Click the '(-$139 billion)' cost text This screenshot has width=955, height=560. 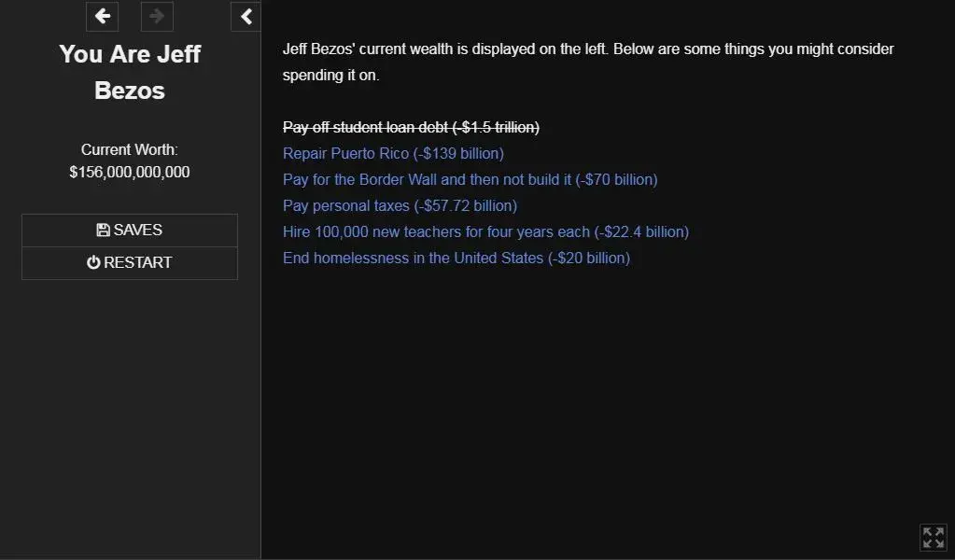(458, 153)
